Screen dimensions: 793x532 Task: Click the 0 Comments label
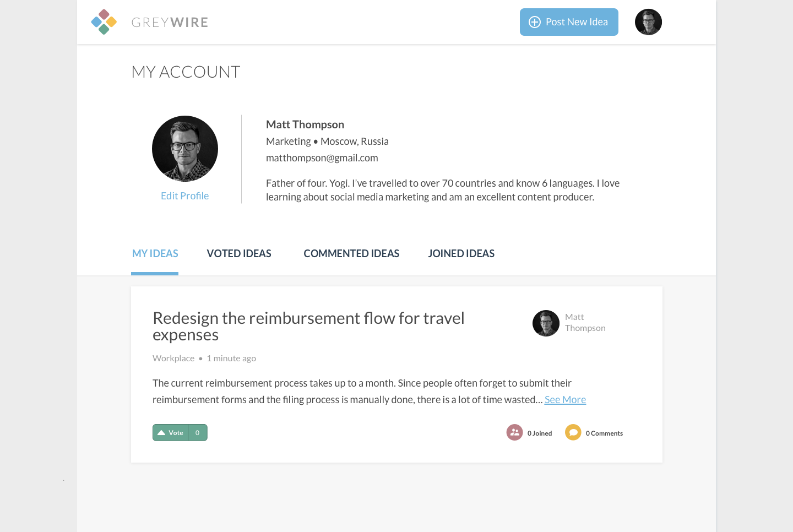tap(604, 433)
